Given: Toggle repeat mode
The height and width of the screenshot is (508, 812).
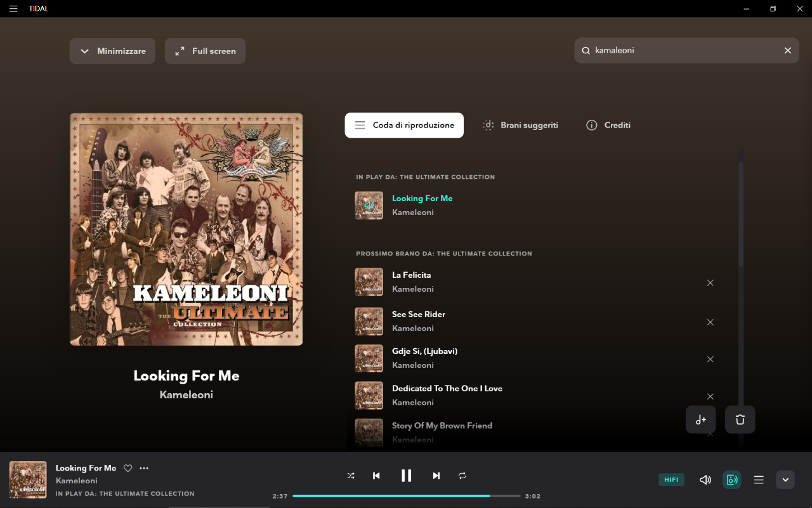Looking at the screenshot, I should coord(462,476).
